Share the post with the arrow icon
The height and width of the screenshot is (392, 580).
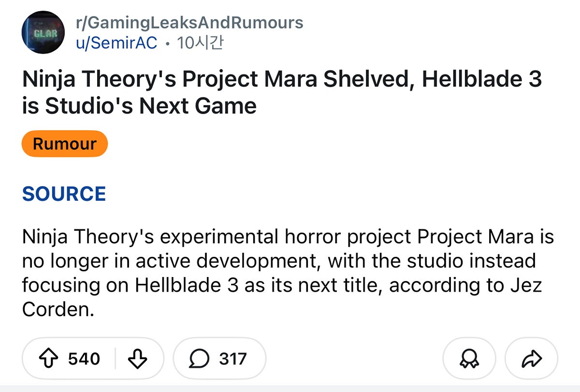click(531, 359)
